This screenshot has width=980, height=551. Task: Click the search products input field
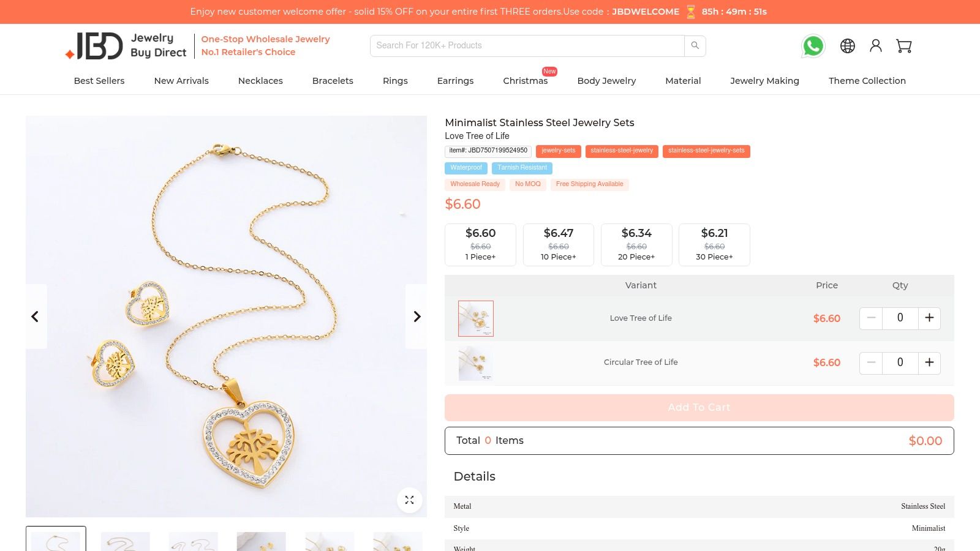527,45
